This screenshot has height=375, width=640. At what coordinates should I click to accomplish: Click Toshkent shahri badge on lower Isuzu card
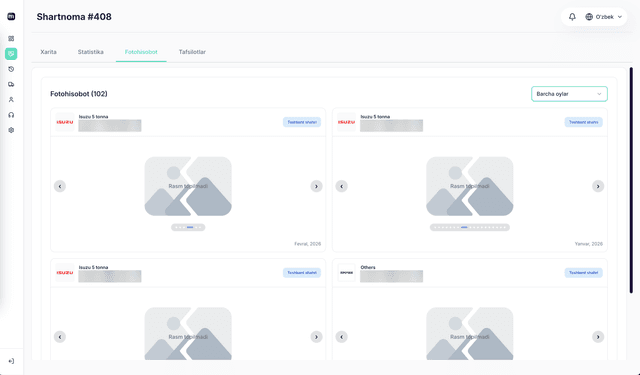pyautogui.click(x=302, y=273)
